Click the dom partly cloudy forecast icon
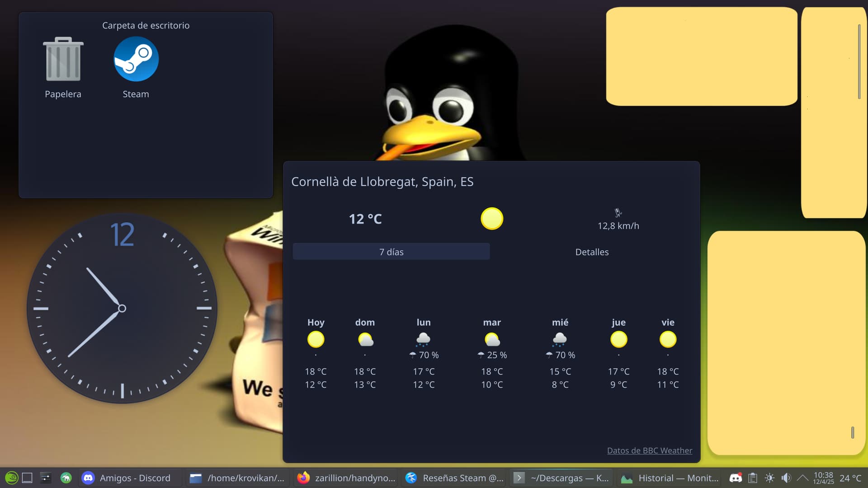 365,339
